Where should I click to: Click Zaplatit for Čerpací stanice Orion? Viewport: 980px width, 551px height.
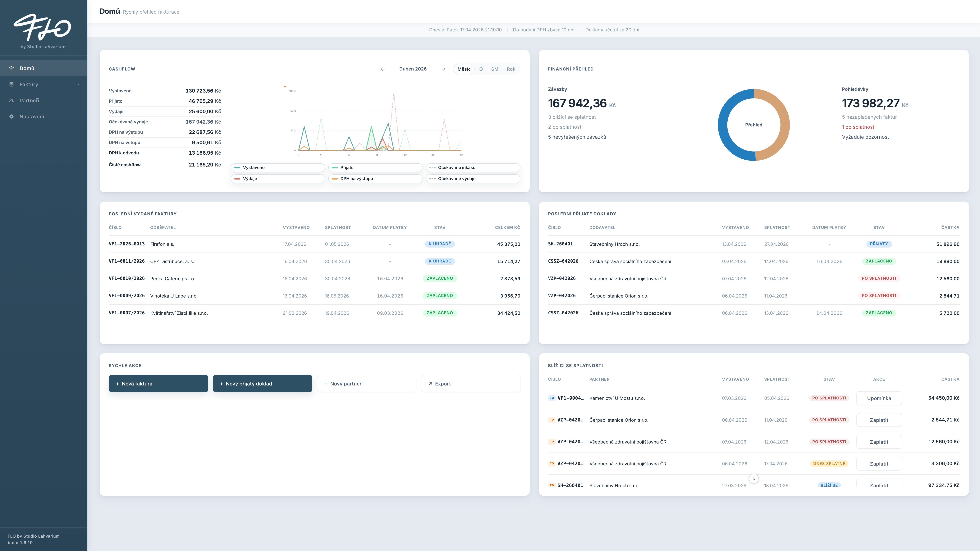tap(879, 420)
